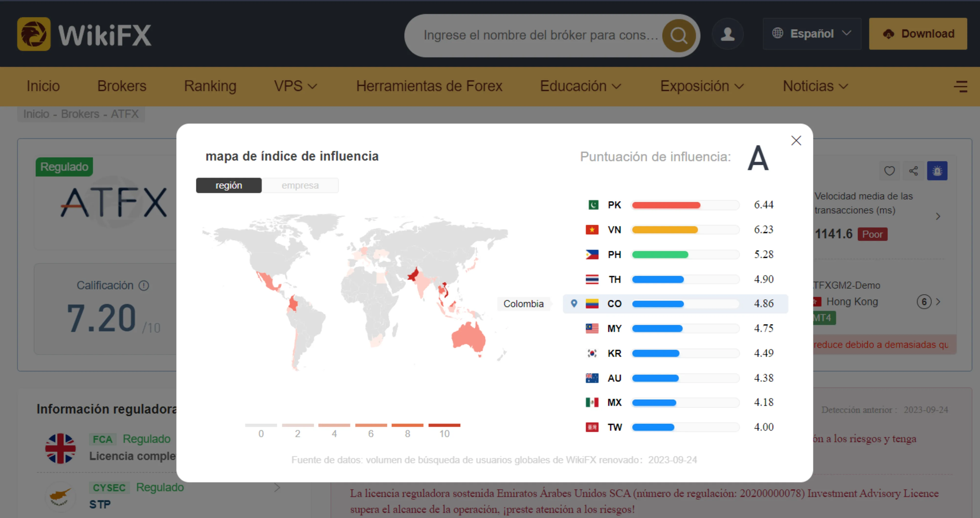This screenshot has height=518, width=980.
Task: Click the Calificación info icon
Action: pyautogui.click(x=144, y=285)
